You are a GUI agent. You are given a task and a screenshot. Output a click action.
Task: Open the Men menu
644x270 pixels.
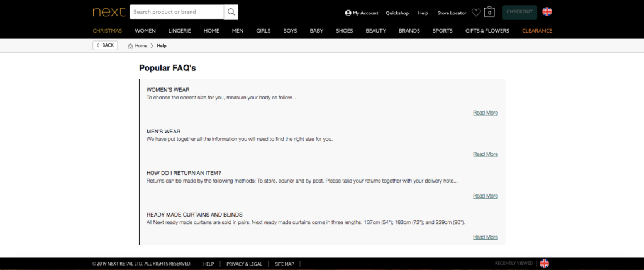(x=237, y=31)
